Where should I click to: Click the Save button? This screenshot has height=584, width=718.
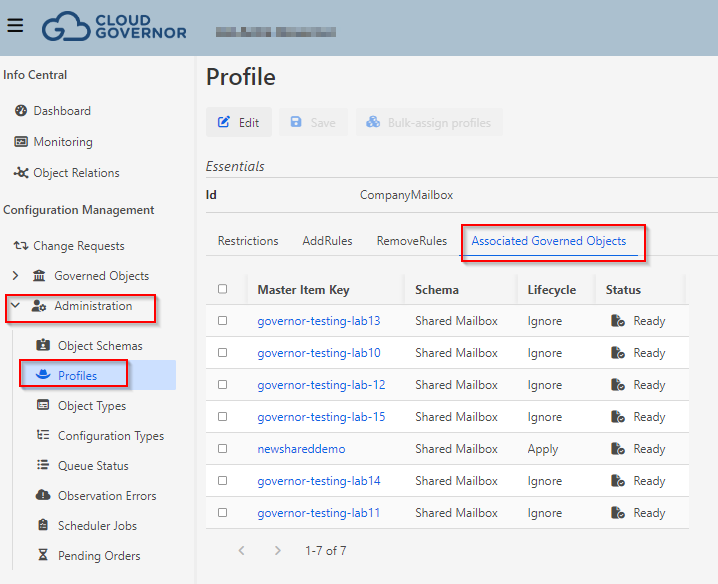(314, 122)
